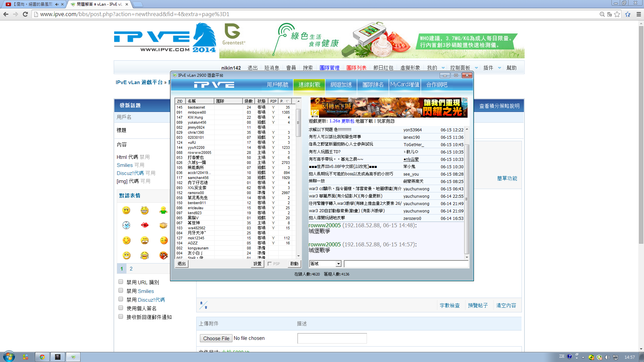Insert the clock smiley icon

126,225
